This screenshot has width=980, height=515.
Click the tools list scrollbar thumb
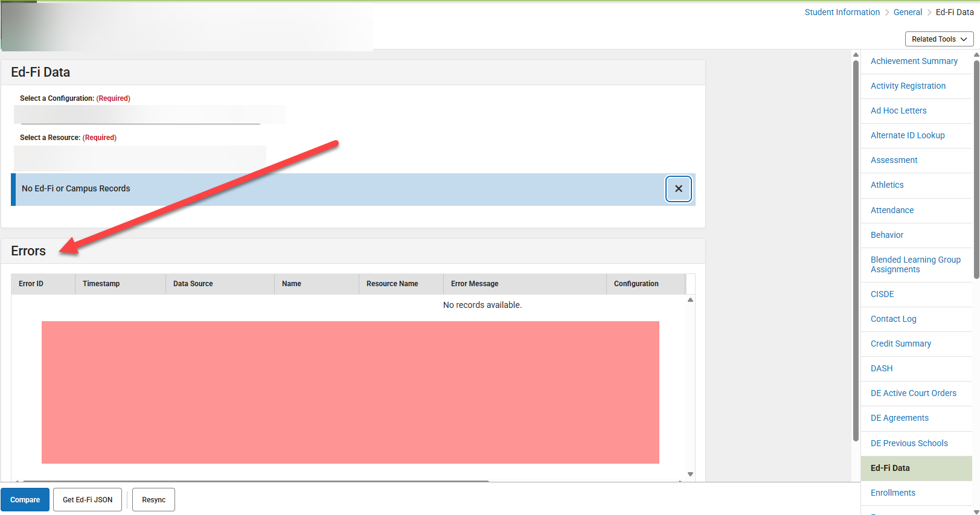click(x=976, y=169)
